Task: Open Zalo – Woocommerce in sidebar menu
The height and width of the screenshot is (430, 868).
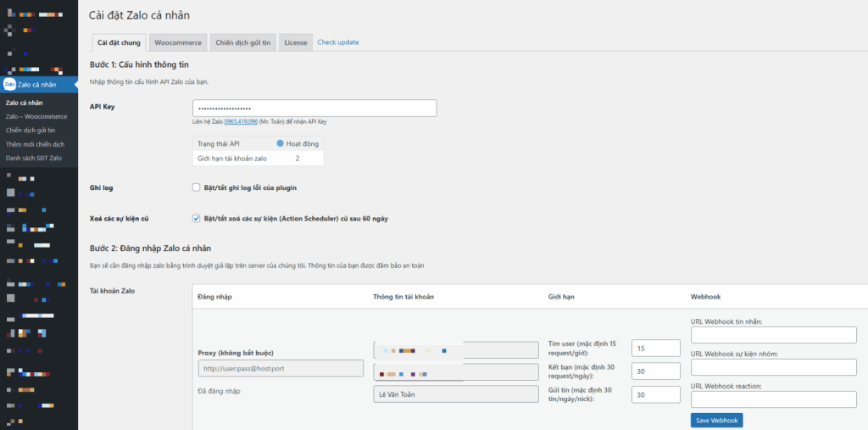Action: [36, 116]
